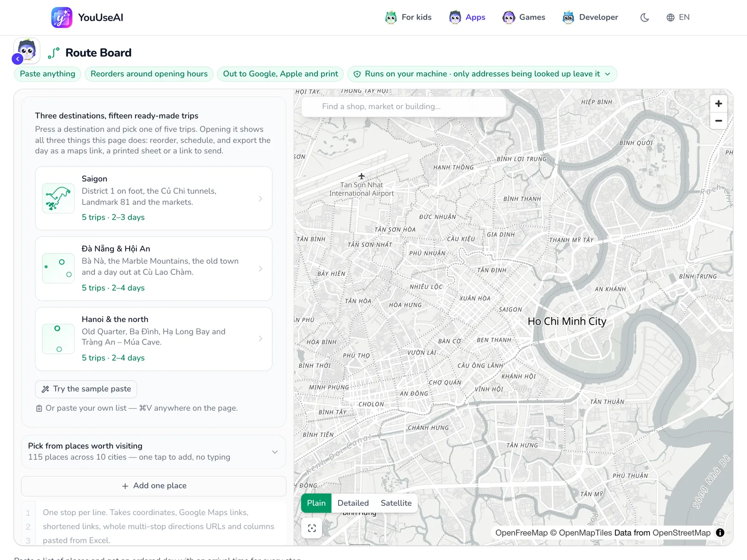Open the EN language selector

pyautogui.click(x=678, y=17)
